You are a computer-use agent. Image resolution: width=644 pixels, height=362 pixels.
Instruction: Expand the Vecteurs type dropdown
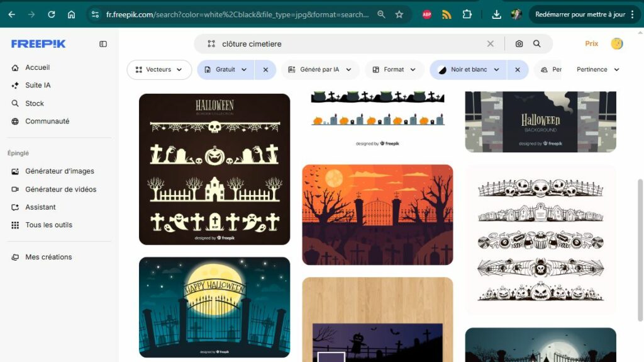point(159,70)
